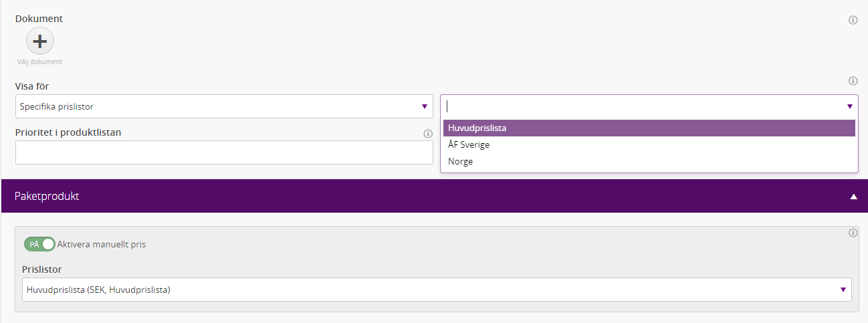868x323 pixels.
Task: Open info icon beside Dokument heading
Action: pos(853,20)
